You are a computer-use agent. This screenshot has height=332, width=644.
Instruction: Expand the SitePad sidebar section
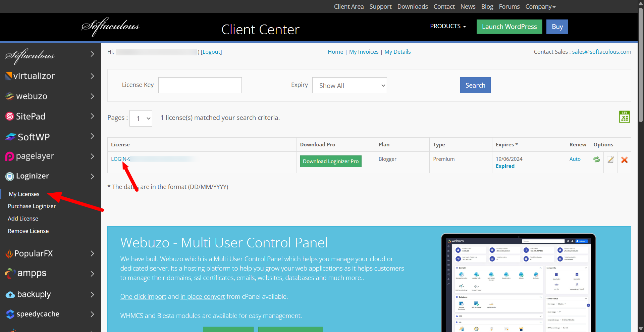click(x=93, y=116)
